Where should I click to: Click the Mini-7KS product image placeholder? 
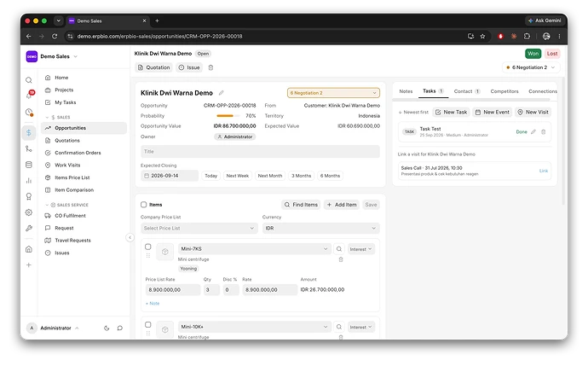pyautogui.click(x=165, y=252)
